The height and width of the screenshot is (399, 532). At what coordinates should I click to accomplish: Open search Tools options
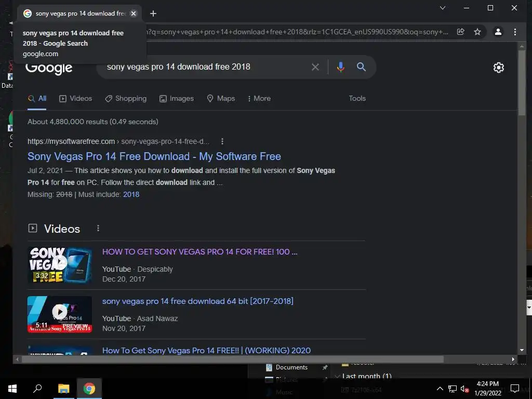(357, 98)
